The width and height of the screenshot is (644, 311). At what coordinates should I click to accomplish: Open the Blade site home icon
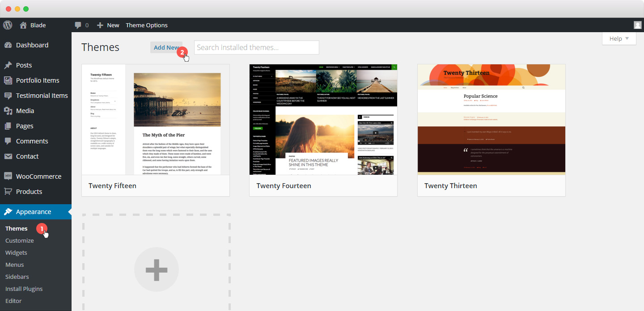[23, 25]
